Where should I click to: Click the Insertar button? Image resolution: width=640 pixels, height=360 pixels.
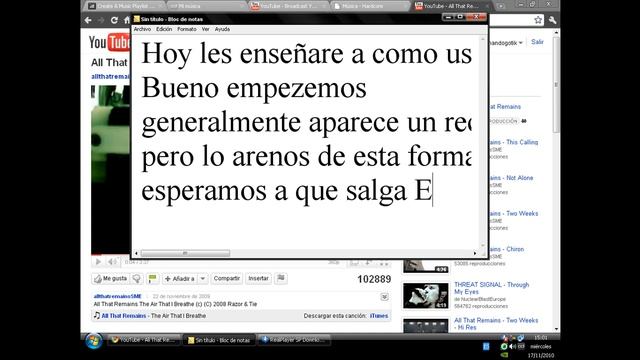(258, 279)
